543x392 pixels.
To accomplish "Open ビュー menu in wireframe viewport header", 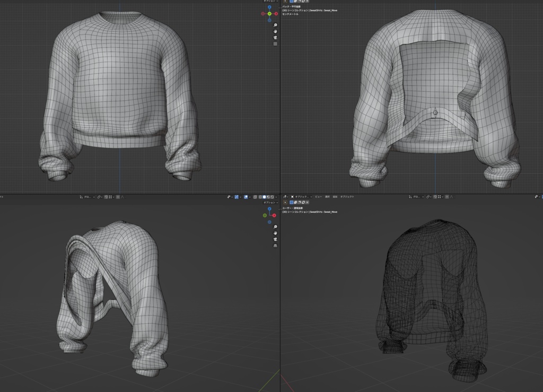I will click(319, 197).
